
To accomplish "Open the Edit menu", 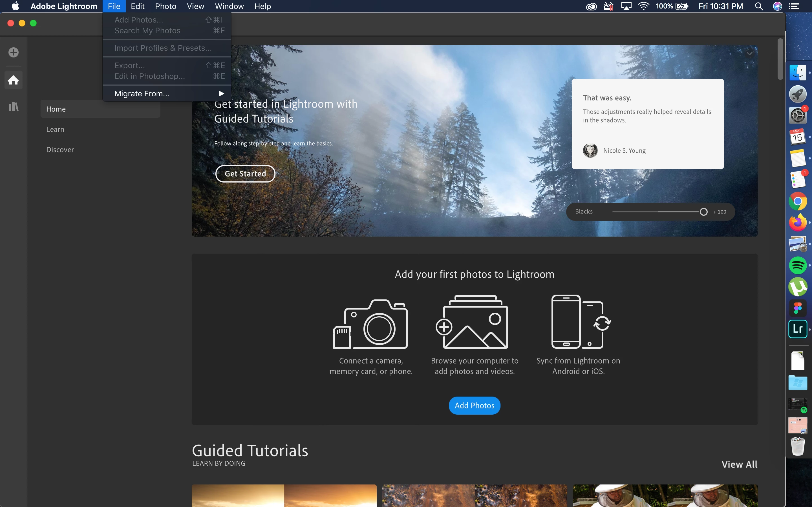I will pos(138,6).
